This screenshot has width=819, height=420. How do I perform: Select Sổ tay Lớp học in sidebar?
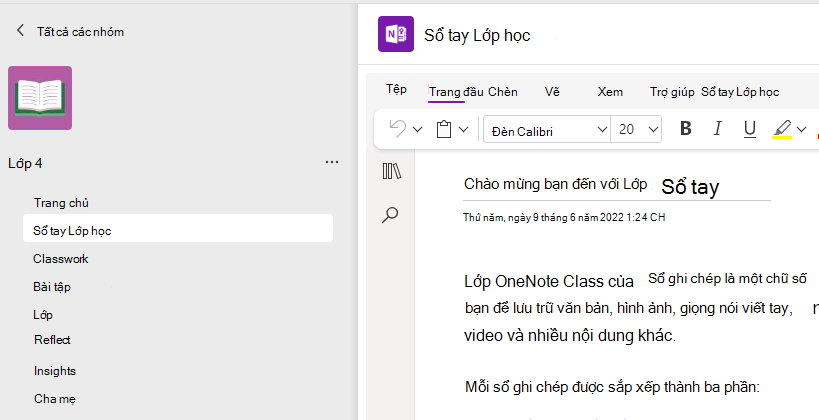pos(178,230)
